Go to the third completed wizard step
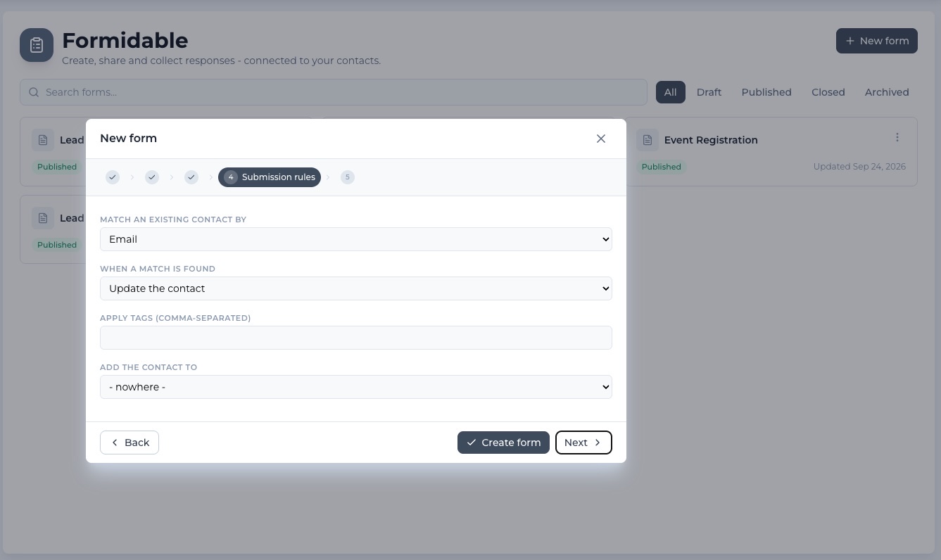The image size is (941, 560). pos(191,177)
